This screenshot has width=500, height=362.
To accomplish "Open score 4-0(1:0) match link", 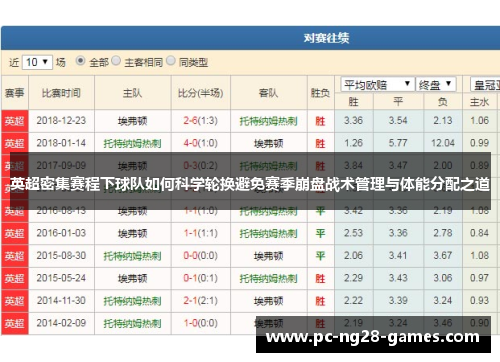I will click(200, 143).
